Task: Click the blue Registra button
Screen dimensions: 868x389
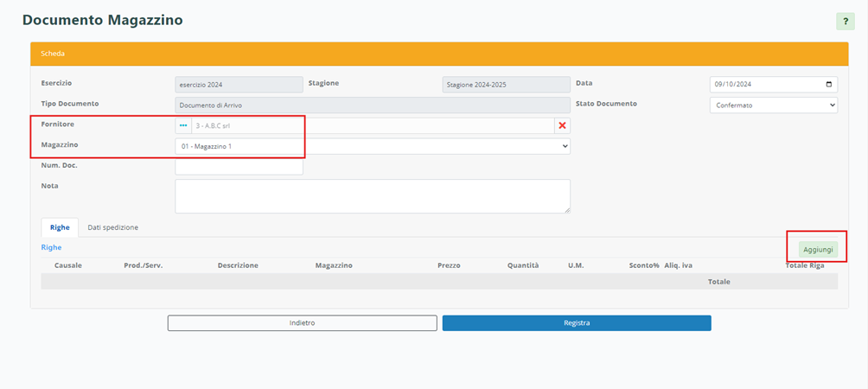Action: 577,322
